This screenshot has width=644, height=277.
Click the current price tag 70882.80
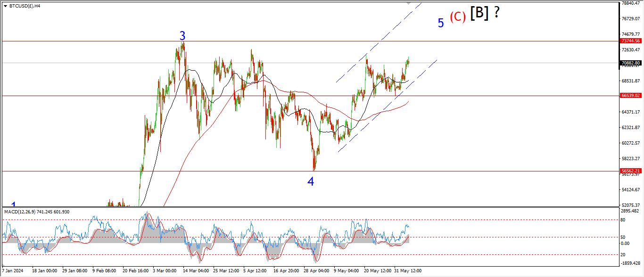coord(630,63)
